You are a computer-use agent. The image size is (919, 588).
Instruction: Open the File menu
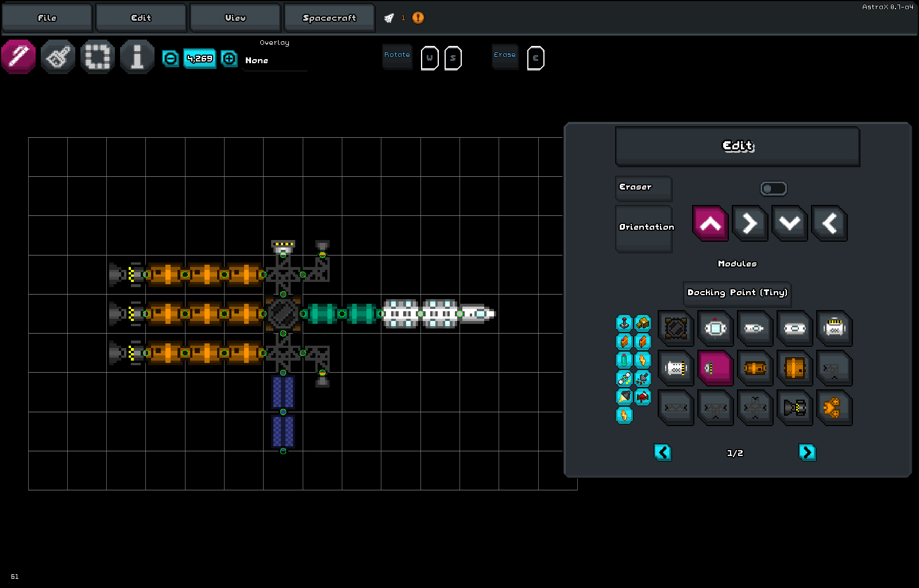point(47,18)
